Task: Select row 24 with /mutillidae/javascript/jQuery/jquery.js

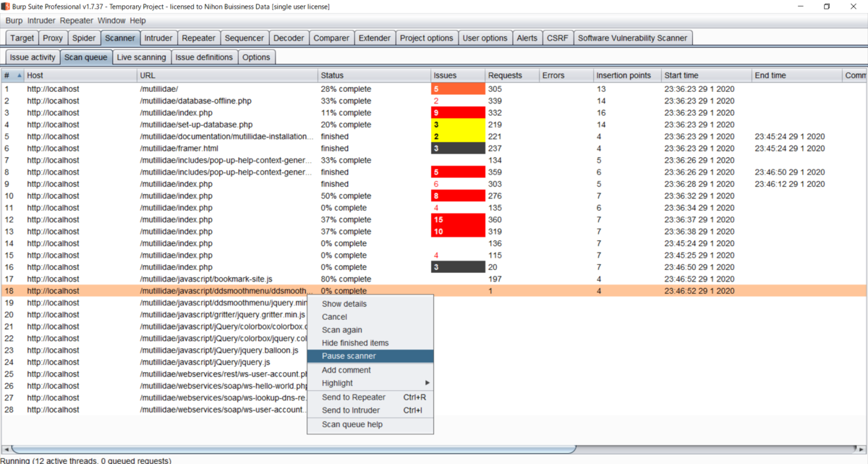Action: point(434,362)
